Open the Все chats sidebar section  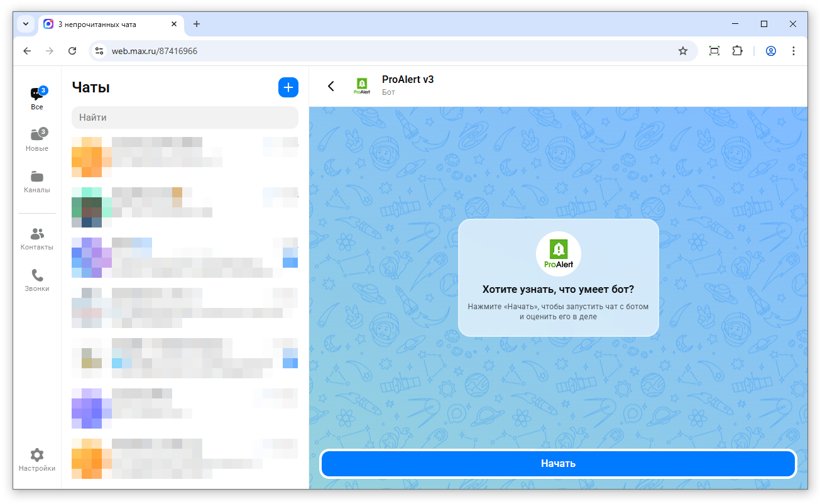pyautogui.click(x=37, y=99)
